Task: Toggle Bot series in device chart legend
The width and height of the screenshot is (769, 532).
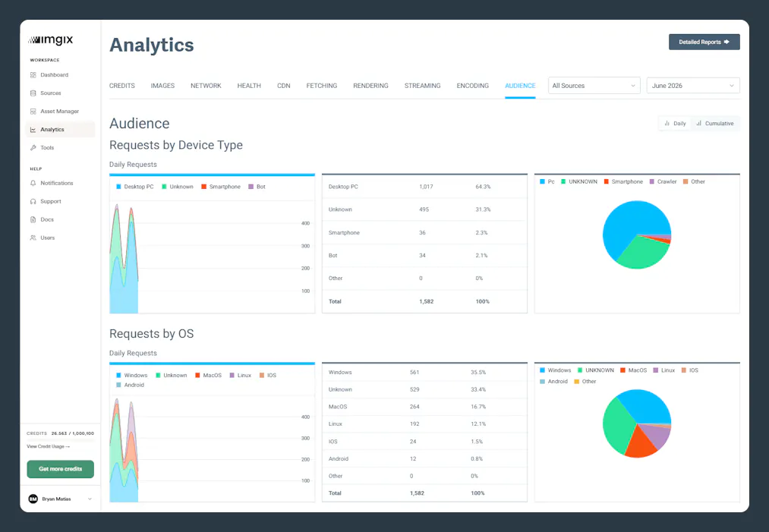Action: point(257,187)
